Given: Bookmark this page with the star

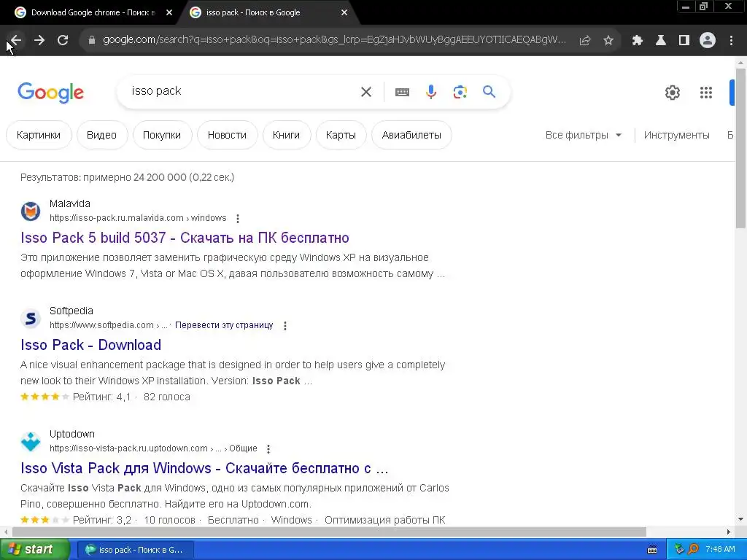Looking at the screenshot, I should (608, 41).
